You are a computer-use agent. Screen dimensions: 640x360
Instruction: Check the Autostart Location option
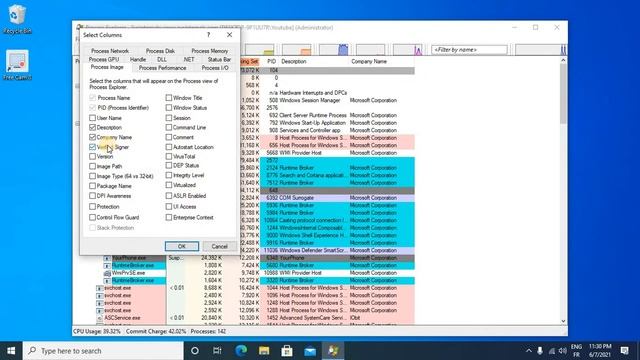[169, 147]
